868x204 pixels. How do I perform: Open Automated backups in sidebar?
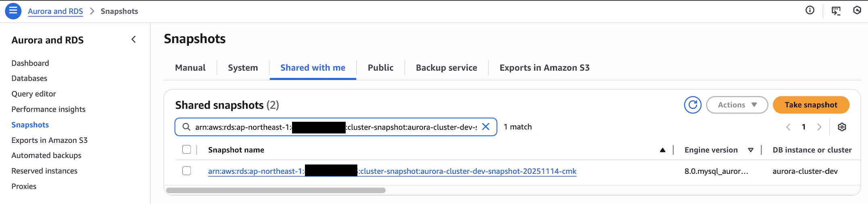[46, 156]
